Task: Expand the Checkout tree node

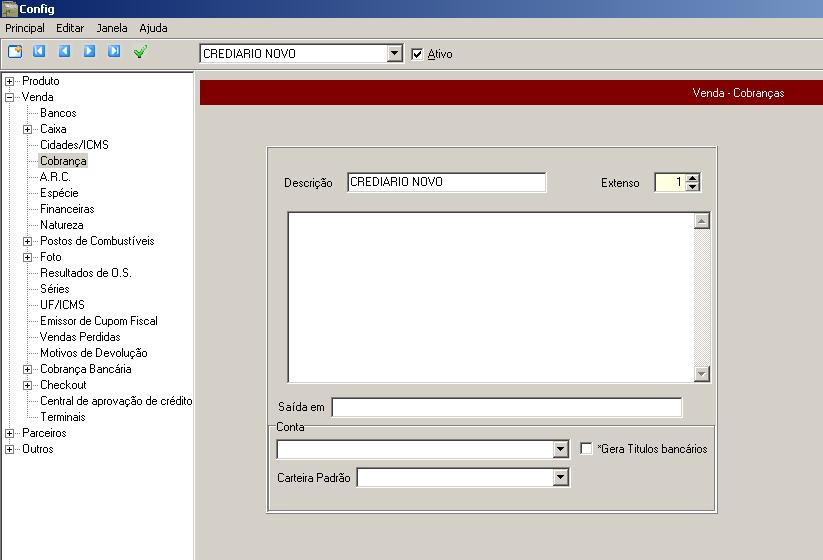Action: tap(27, 385)
